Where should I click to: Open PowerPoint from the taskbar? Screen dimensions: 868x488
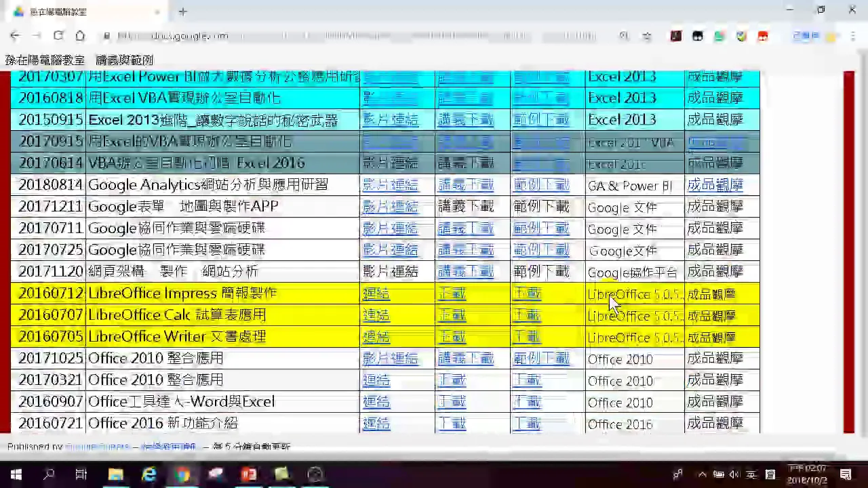click(x=248, y=474)
